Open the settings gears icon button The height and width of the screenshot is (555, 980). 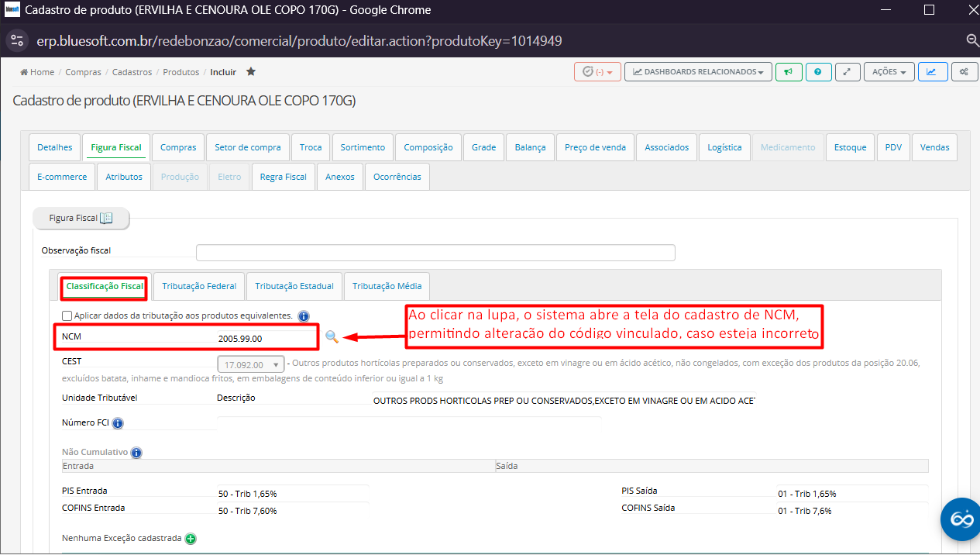point(964,72)
